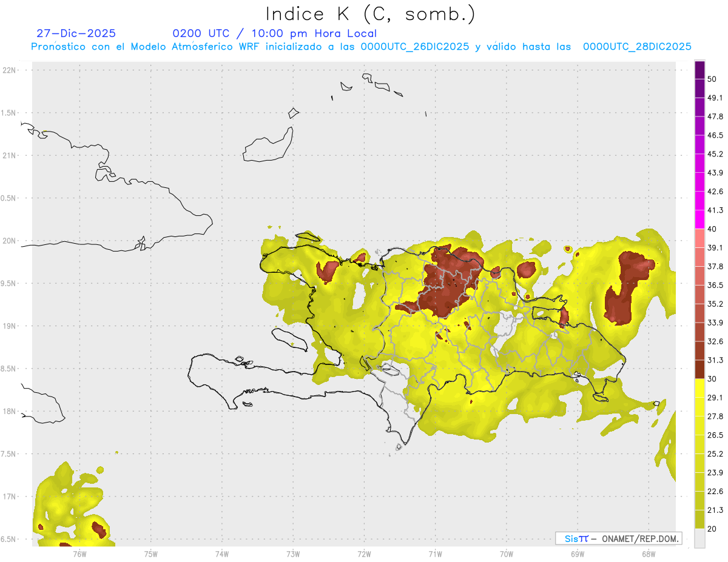The width and height of the screenshot is (728, 562).
Task: Click the "27.8" color scale value
Action: [x=715, y=416]
